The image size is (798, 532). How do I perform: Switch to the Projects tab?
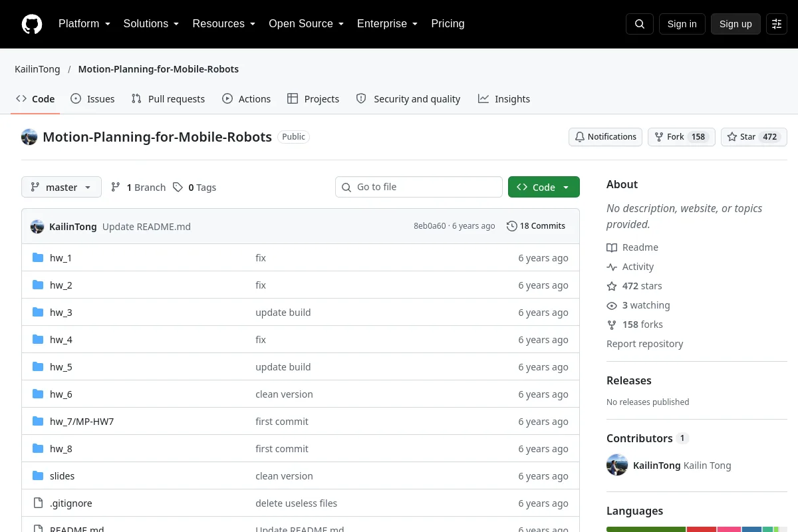pos(313,99)
